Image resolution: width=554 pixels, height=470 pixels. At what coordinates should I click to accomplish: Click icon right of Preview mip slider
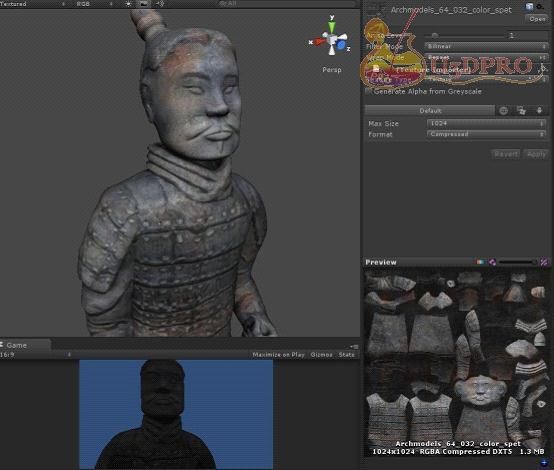click(x=544, y=262)
